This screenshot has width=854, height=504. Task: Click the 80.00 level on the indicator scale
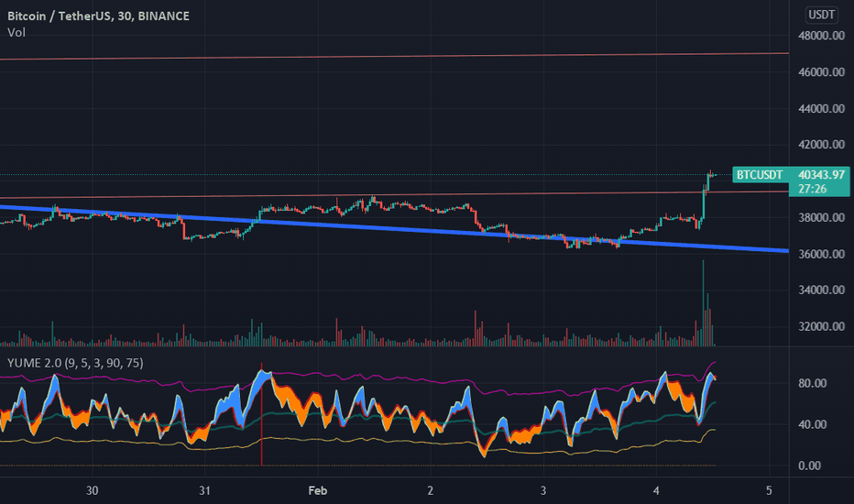pyautogui.click(x=812, y=383)
